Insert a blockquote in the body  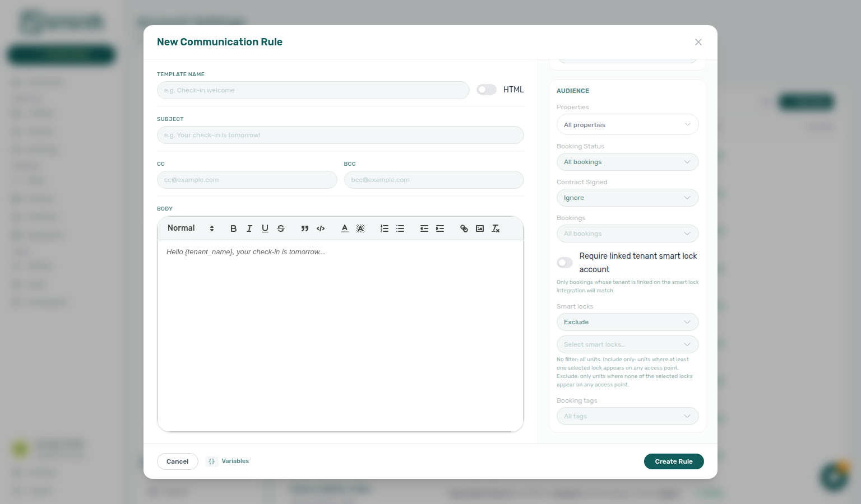tap(305, 228)
